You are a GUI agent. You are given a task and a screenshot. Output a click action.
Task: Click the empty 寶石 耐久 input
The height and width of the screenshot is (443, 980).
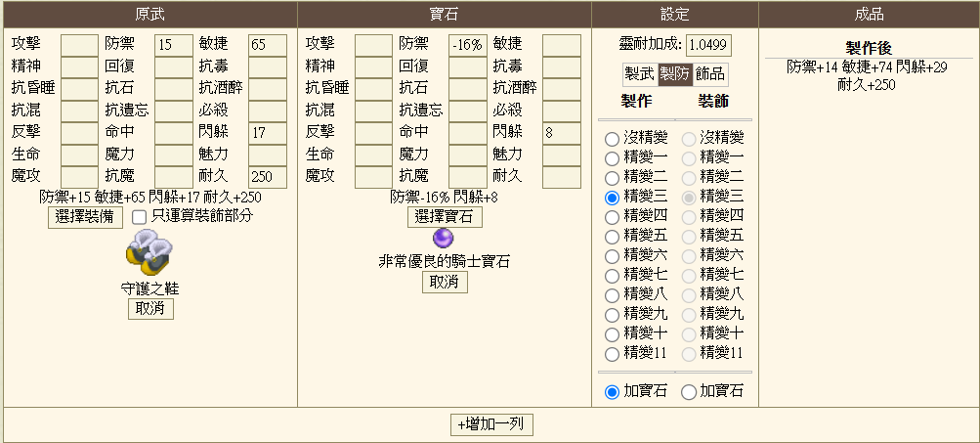click(562, 177)
